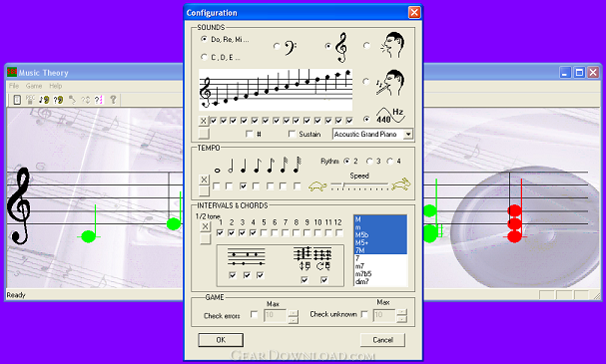Click the uncheck-all X button under the SOUNDS staff
Screen dimensions: 606x364
click(x=204, y=121)
